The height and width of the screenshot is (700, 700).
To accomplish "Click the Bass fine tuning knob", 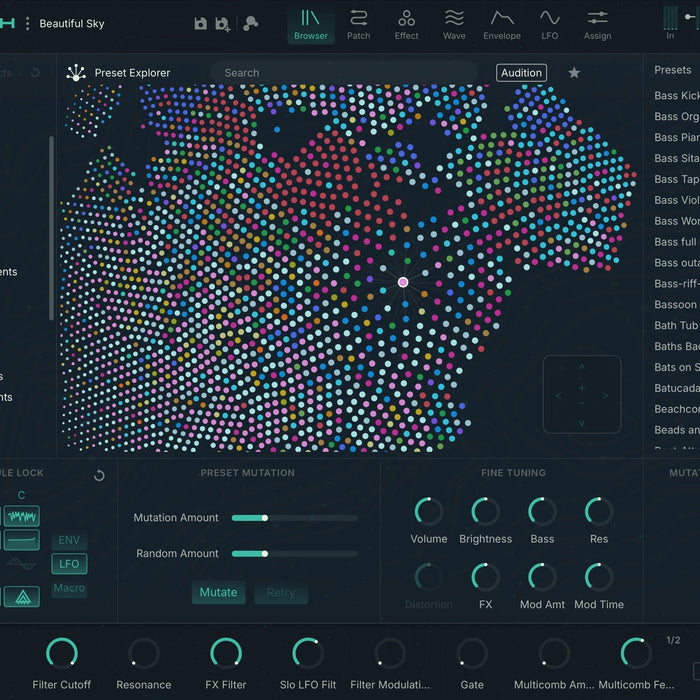I will pyautogui.click(x=542, y=511).
